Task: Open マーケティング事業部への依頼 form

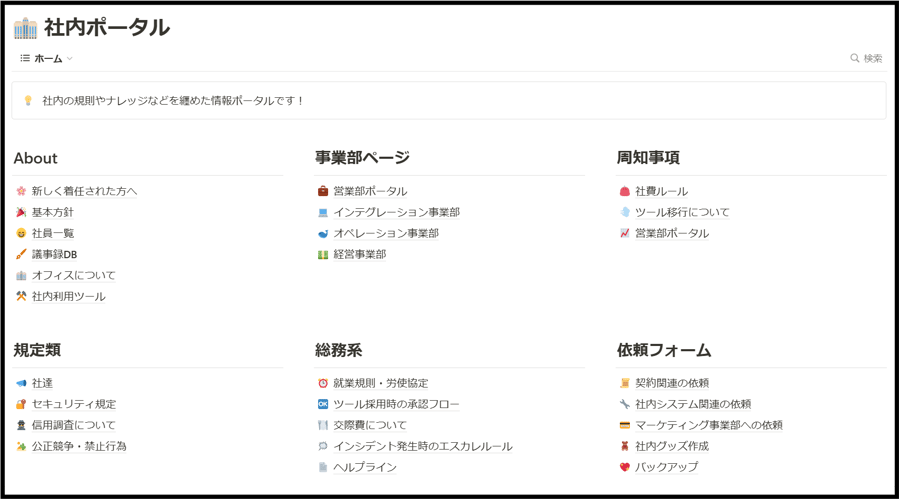Action: tap(709, 425)
